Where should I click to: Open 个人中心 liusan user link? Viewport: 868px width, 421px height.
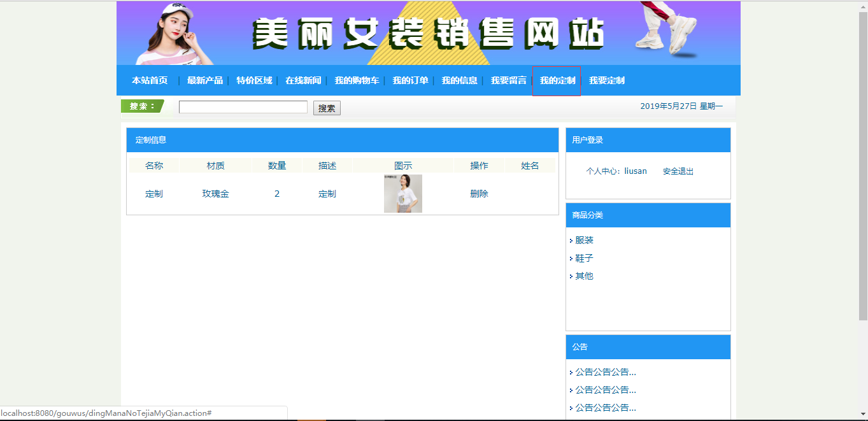click(x=616, y=171)
